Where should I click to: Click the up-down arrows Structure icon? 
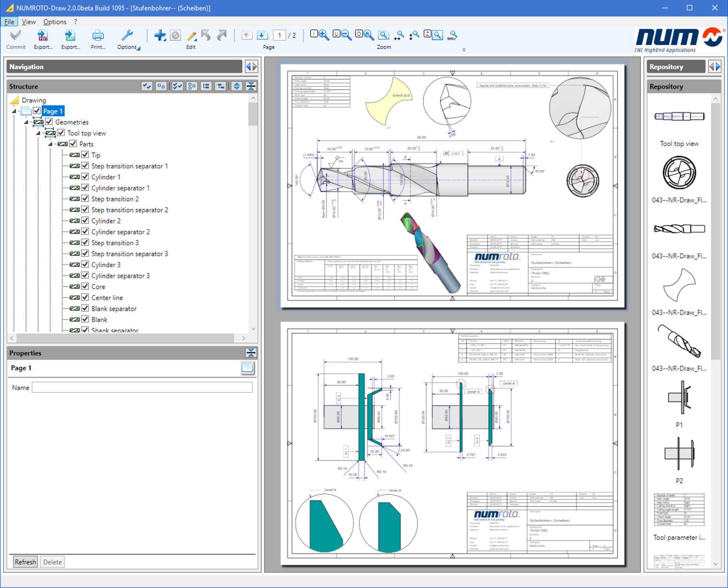[237, 86]
